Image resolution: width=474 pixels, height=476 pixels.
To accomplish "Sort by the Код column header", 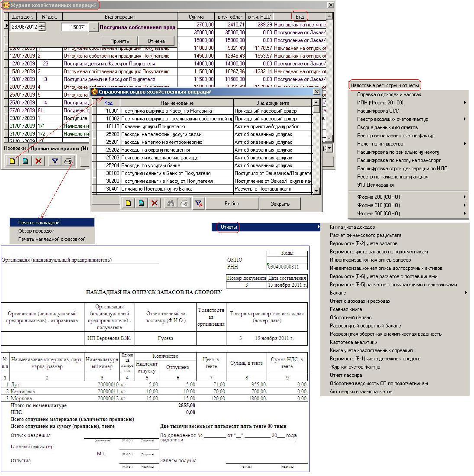I will (108, 103).
